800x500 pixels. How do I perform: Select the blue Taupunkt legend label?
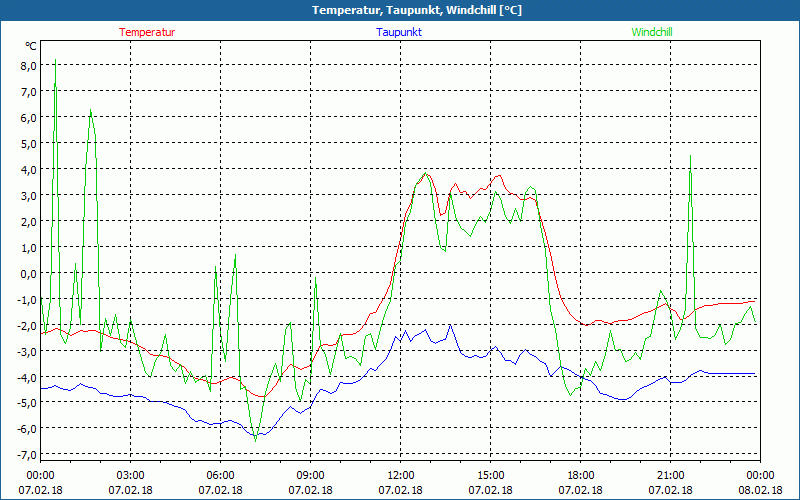[399, 32]
